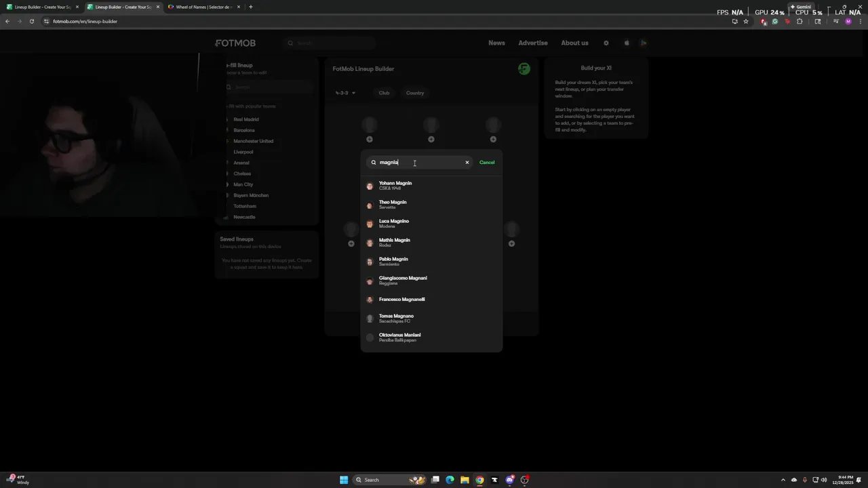Select Oktovianus Maniani of Persiba Balikpapan
The height and width of the screenshot is (488, 868).
click(431, 338)
